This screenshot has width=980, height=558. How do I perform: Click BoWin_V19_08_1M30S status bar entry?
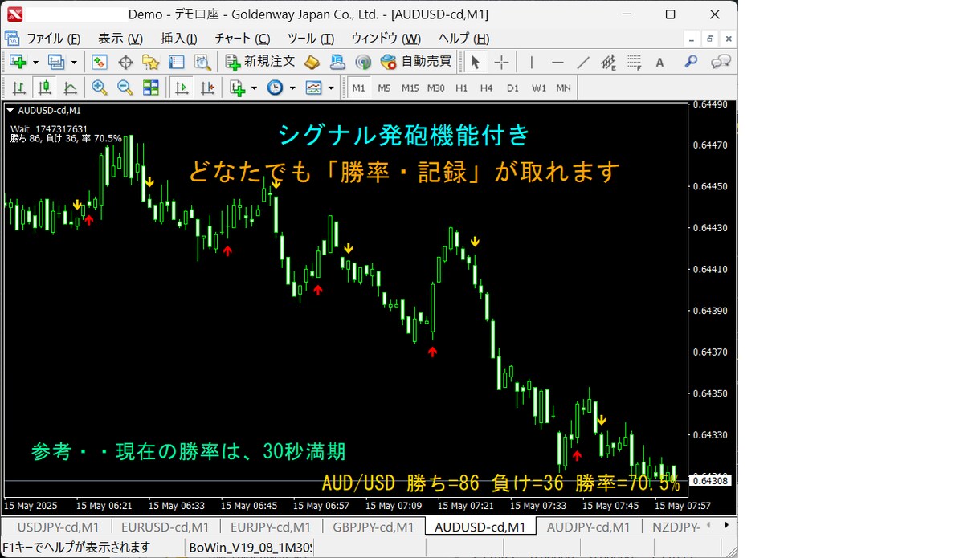250,548
